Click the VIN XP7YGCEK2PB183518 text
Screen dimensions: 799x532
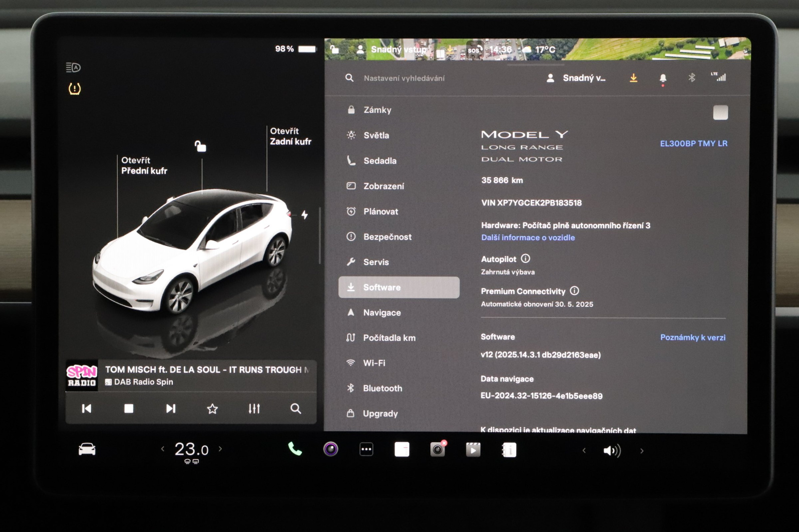click(531, 203)
